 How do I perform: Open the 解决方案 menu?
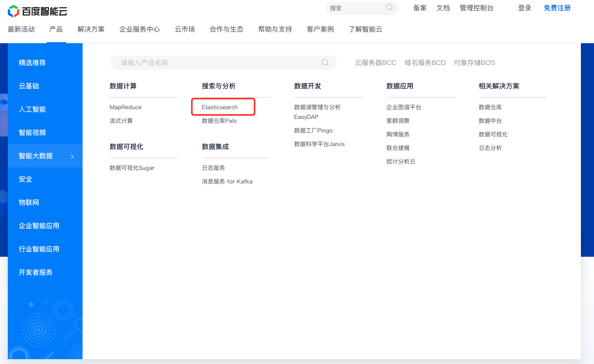click(x=91, y=29)
